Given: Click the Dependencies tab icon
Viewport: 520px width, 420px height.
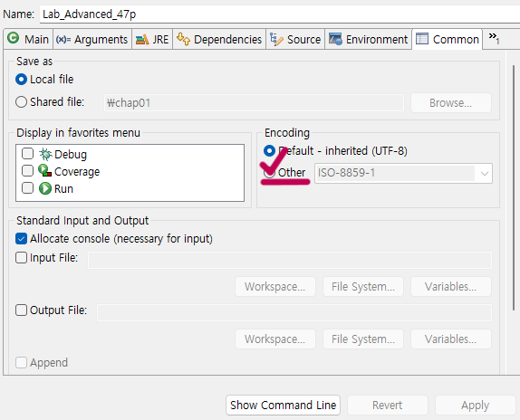Looking at the screenshot, I should 183,39.
